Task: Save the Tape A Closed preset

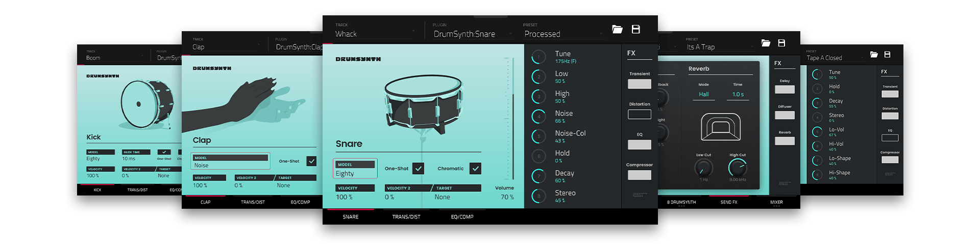Action: (x=887, y=54)
